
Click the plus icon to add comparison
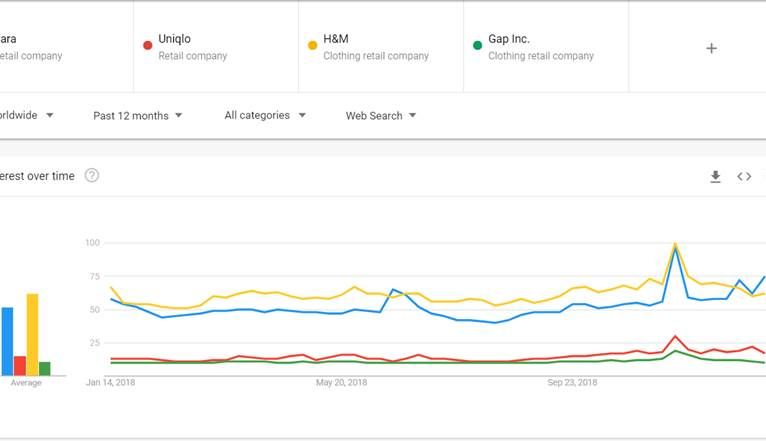pyautogui.click(x=711, y=48)
